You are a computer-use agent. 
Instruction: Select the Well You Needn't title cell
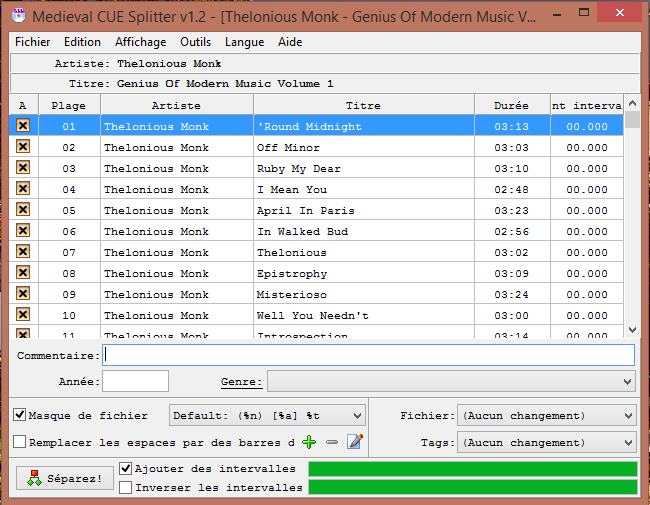[364, 314]
